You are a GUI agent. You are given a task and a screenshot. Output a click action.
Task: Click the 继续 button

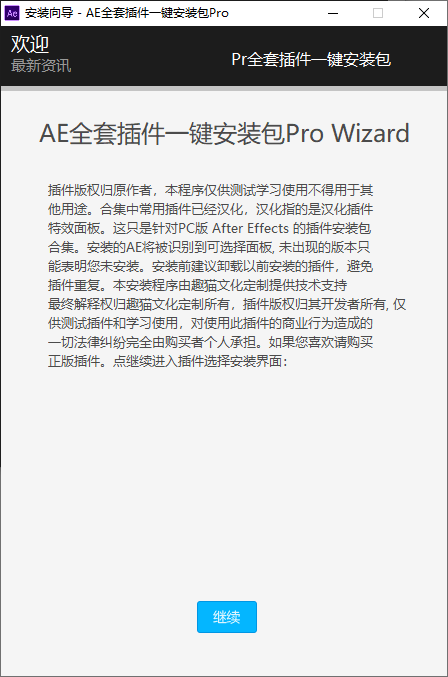[227, 617]
